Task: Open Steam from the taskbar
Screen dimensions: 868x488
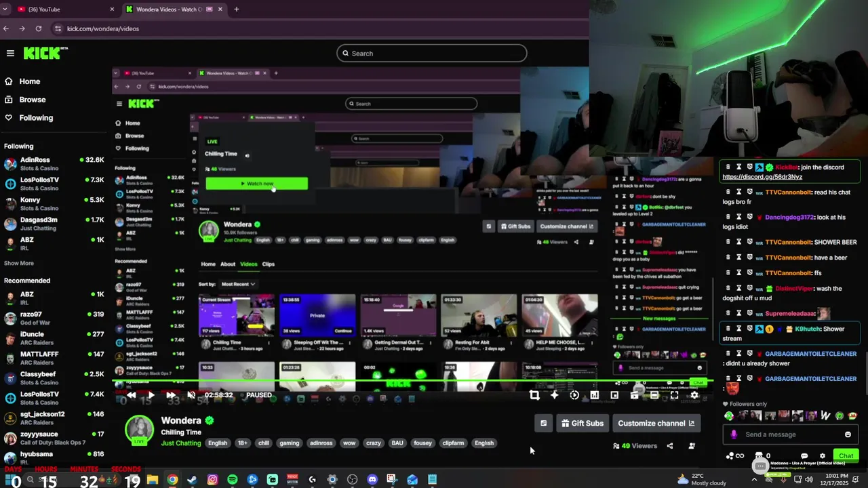Action: click(x=193, y=480)
